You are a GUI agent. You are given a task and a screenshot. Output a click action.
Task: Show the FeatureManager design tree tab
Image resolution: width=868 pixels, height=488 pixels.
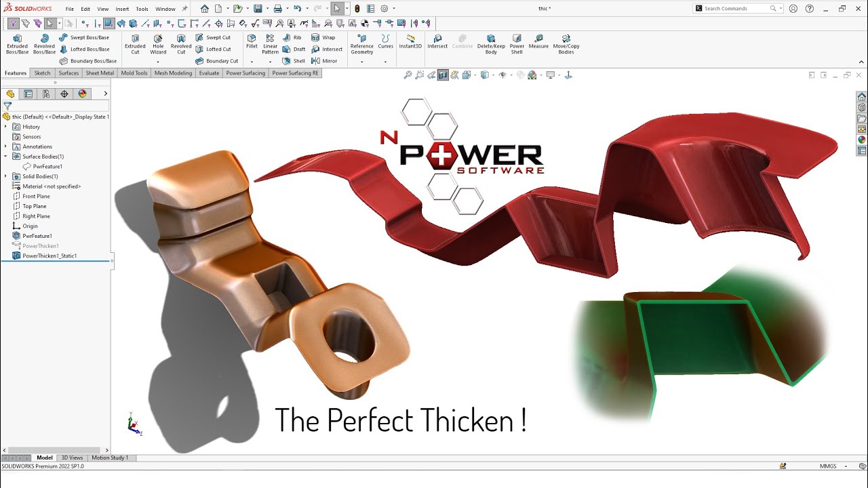point(10,94)
